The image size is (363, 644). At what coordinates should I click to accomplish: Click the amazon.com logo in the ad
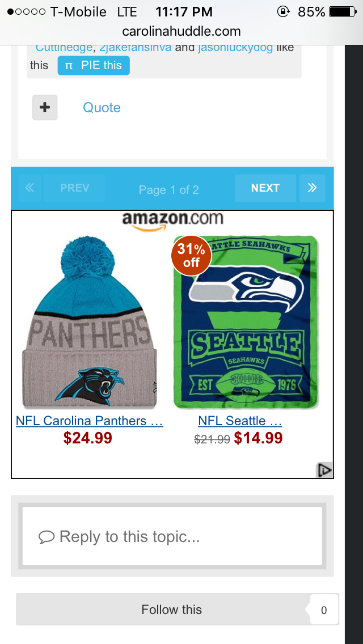(172, 221)
